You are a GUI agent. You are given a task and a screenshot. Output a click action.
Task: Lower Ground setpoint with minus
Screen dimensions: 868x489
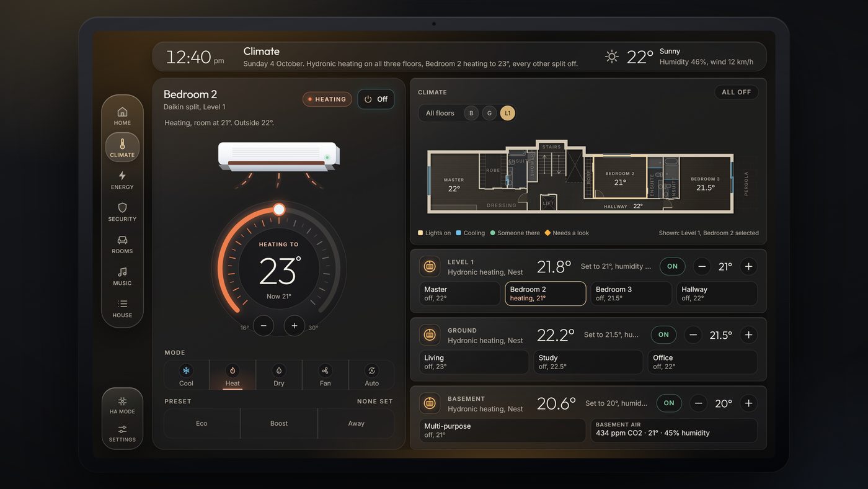tap(693, 334)
